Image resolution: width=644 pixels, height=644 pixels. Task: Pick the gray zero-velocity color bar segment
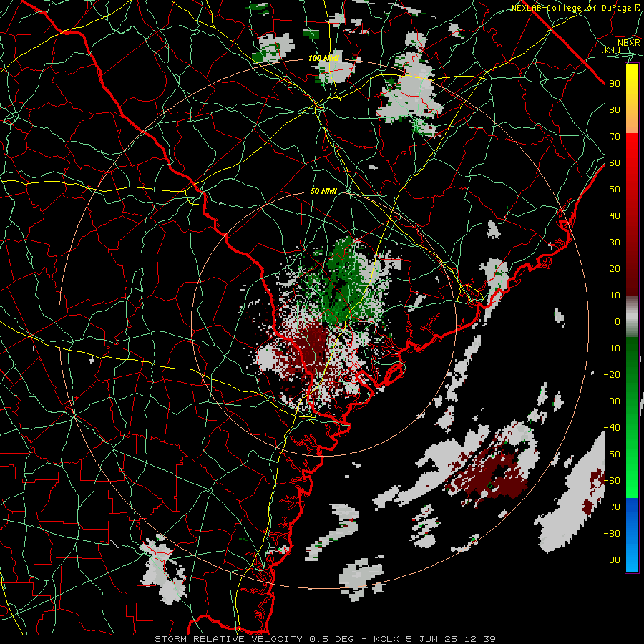coord(632,317)
